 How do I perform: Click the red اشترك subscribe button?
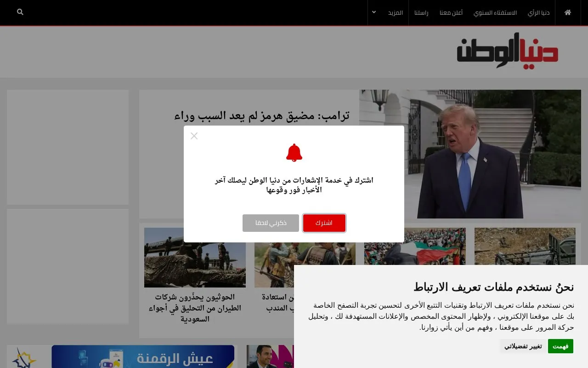[x=324, y=223]
